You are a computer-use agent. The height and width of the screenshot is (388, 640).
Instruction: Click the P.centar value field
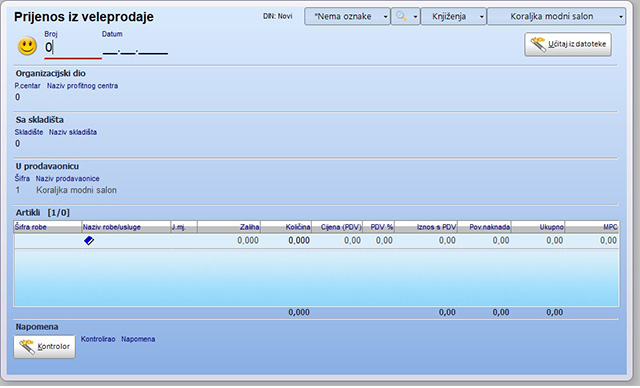pos(18,97)
